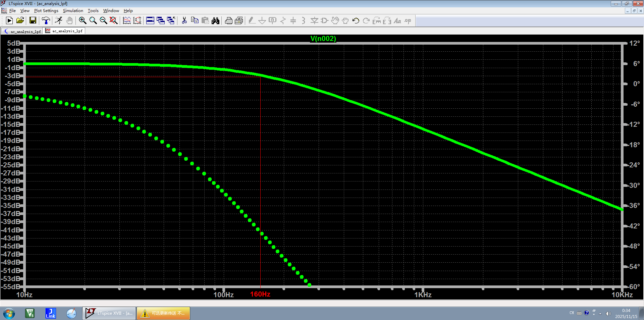This screenshot has width=644, height=320.
Task: Click the Run simulation running-man icon
Action: (x=59, y=21)
